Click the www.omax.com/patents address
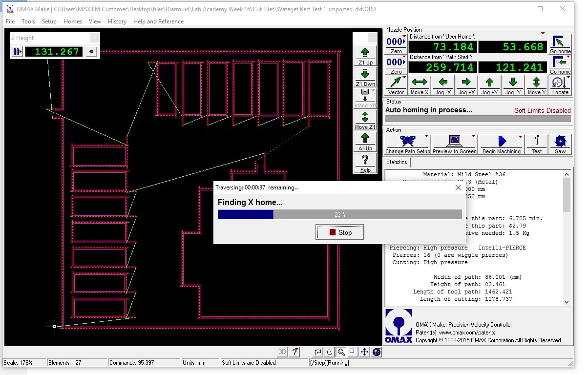Image resolution: width=588 pixels, height=375 pixels. point(467,333)
